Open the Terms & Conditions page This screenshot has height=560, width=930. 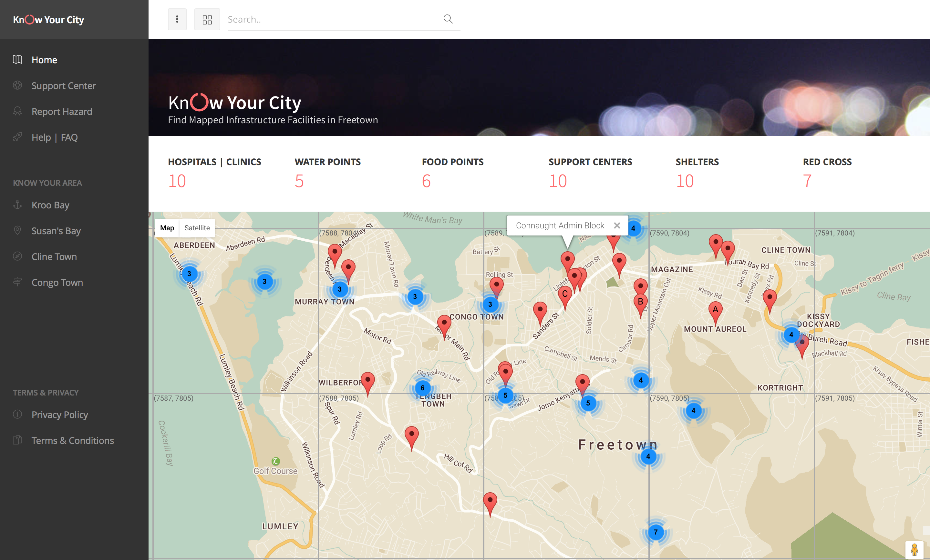pyautogui.click(x=72, y=440)
